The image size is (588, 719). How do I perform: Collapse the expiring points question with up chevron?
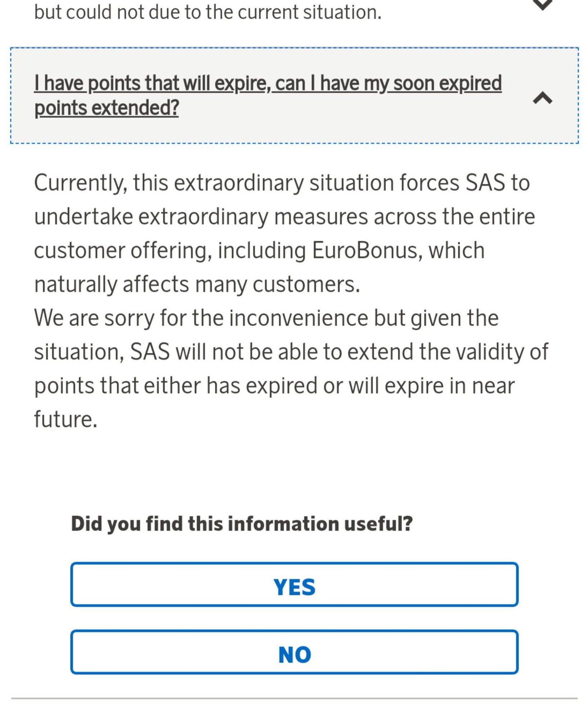(542, 97)
